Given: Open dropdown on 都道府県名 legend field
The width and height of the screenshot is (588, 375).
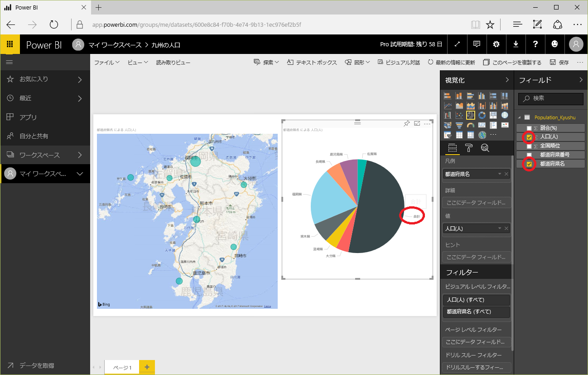Looking at the screenshot, I should (500, 174).
